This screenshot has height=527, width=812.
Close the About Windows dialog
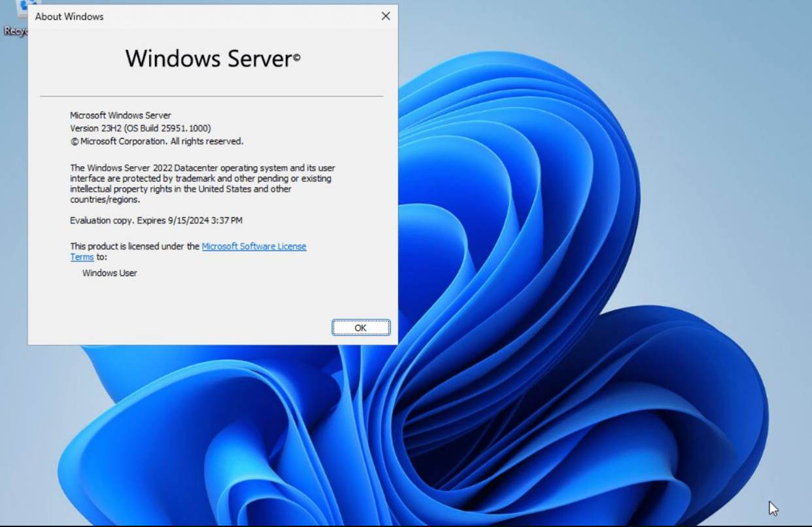386,16
